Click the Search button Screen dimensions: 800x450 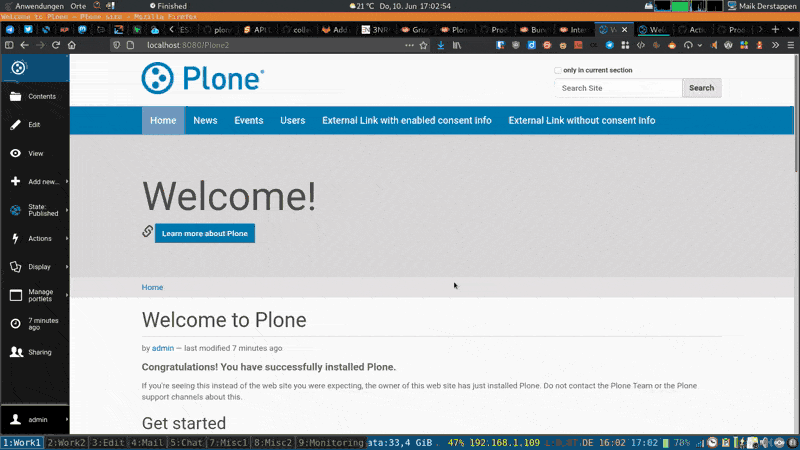click(x=702, y=88)
